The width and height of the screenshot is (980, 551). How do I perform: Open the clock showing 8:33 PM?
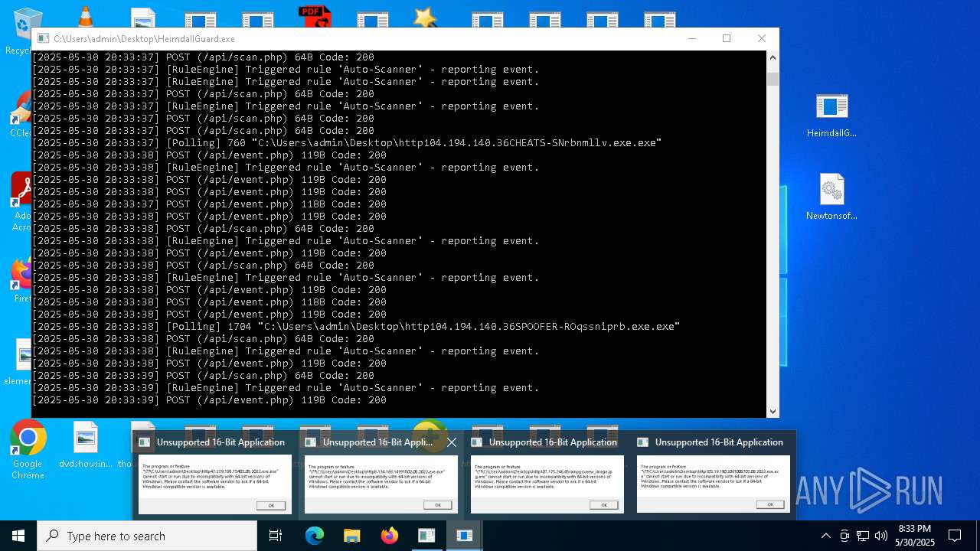tap(915, 536)
